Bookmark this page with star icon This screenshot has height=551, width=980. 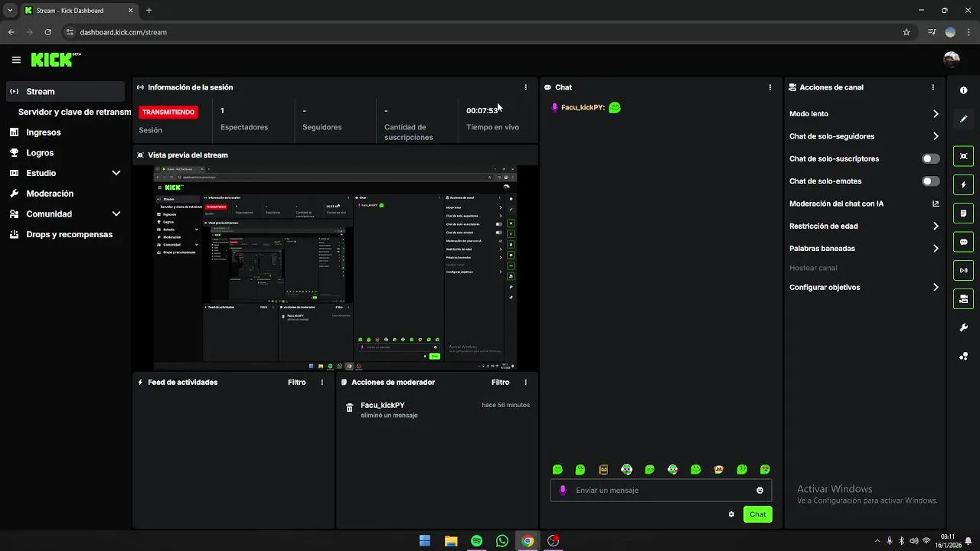click(906, 32)
